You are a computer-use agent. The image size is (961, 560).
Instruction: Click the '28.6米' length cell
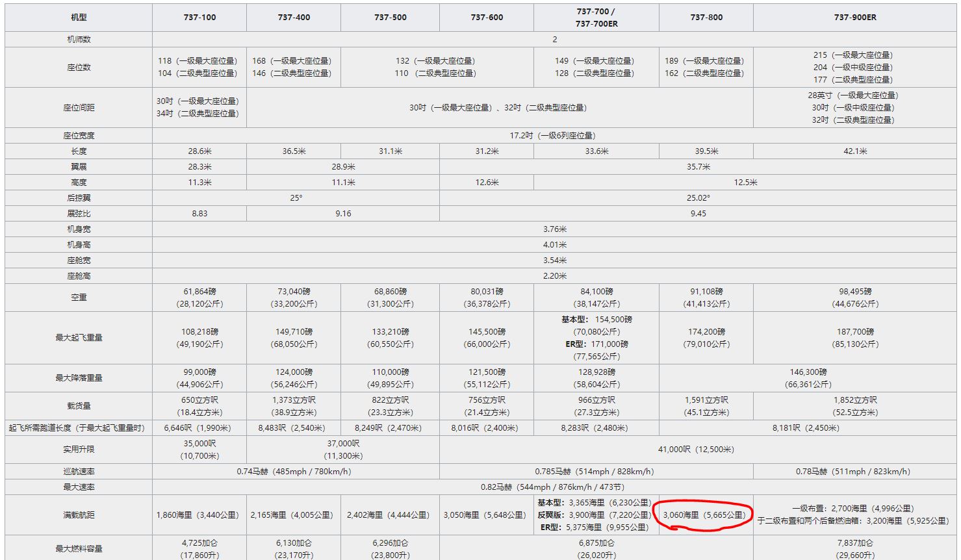199,151
